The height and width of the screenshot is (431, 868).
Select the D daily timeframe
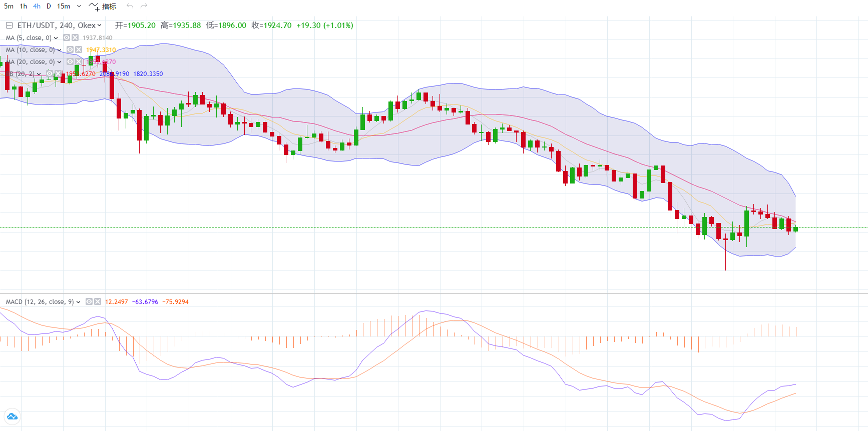[x=49, y=6]
